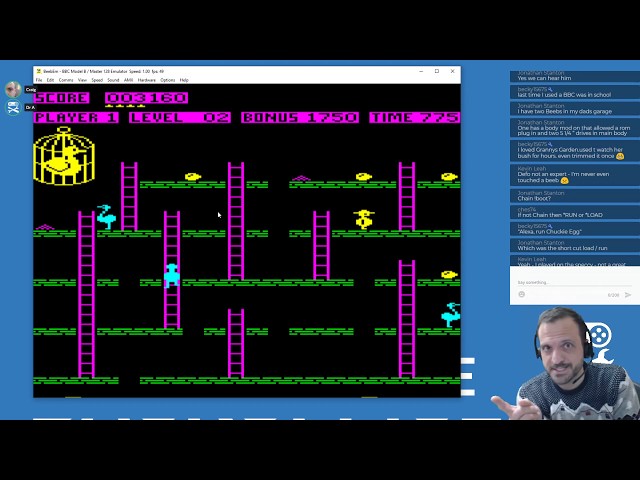640x480 pixels.
Task: Click message about body mod and rom plug
Action: 575,128
